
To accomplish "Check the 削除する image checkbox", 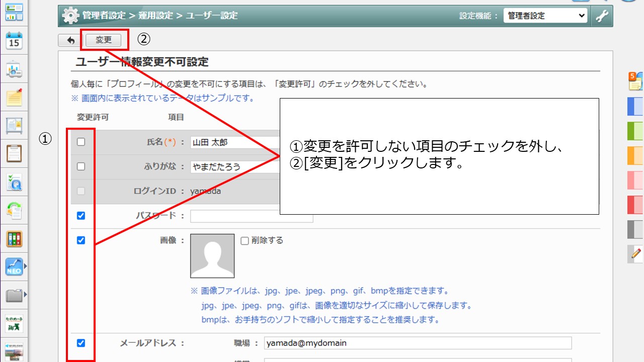I will 245,241.
